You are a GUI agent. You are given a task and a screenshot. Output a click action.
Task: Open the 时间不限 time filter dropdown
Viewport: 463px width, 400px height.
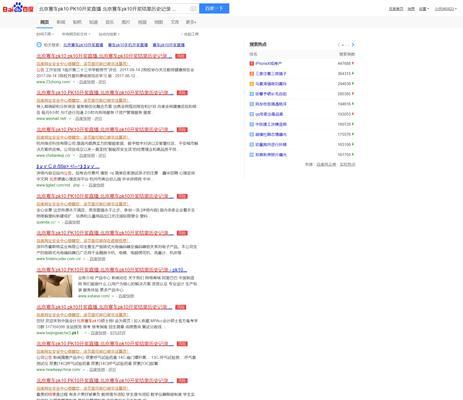click(45, 34)
